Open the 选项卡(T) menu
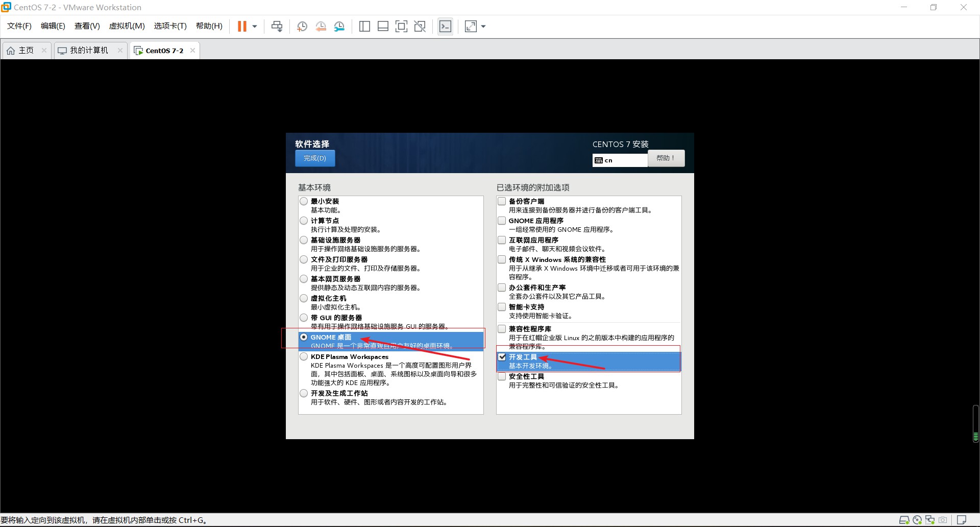The width and height of the screenshot is (980, 527). tap(170, 26)
